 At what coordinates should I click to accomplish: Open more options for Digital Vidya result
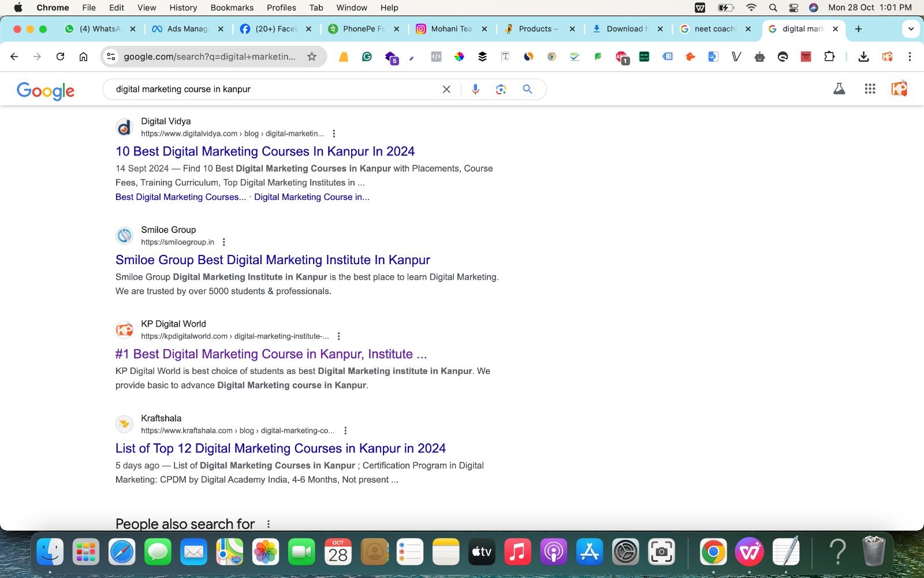[x=334, y=134]
